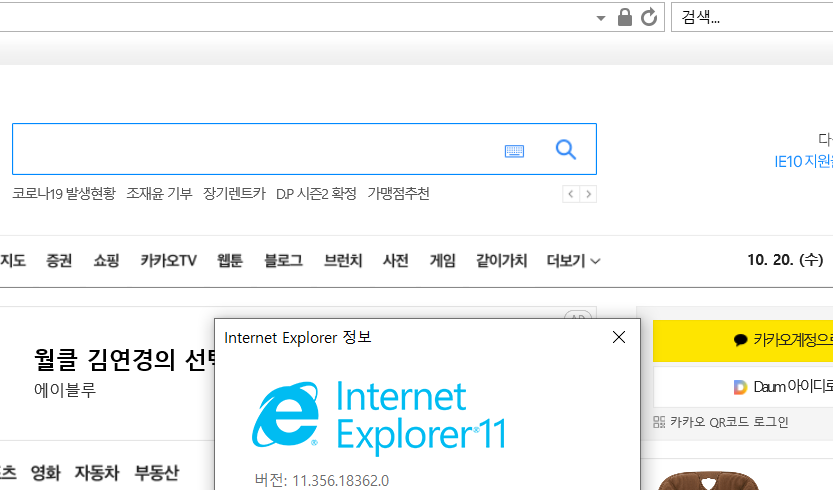Show previous suggested keywords arrow
Viewport: 833px width, 490px height.
571,194
